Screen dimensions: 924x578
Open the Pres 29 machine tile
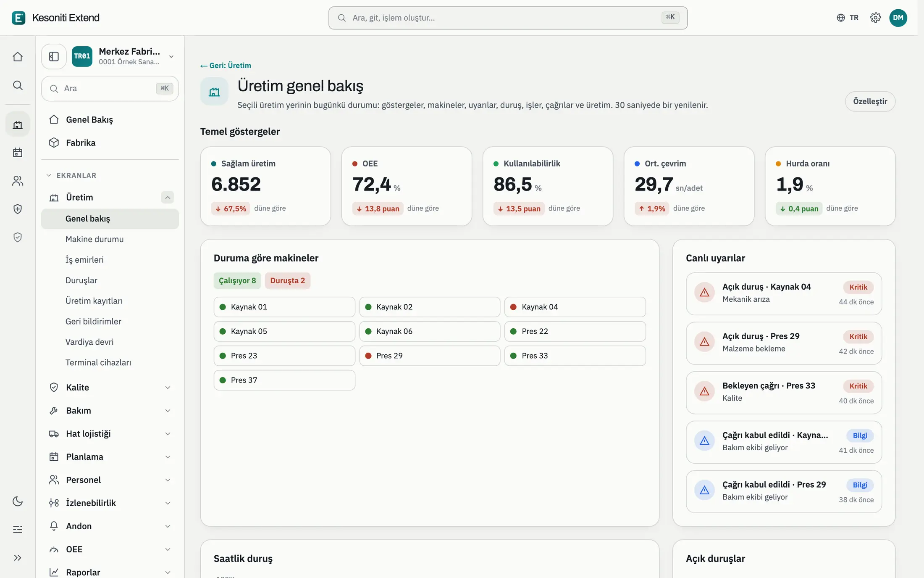pyautogui.click(x=430, y=356)
